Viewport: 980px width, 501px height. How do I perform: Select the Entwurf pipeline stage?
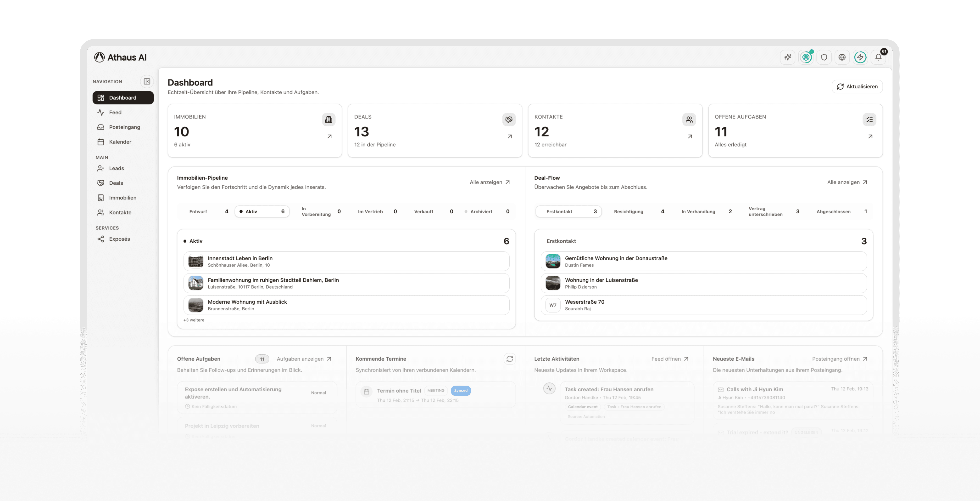[x=198, y=212]
